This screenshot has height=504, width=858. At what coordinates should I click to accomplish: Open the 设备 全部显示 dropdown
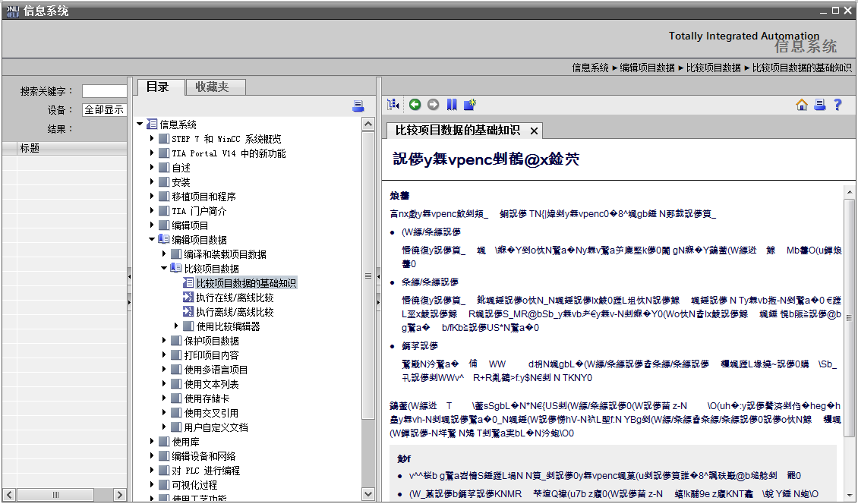(104, 109)
